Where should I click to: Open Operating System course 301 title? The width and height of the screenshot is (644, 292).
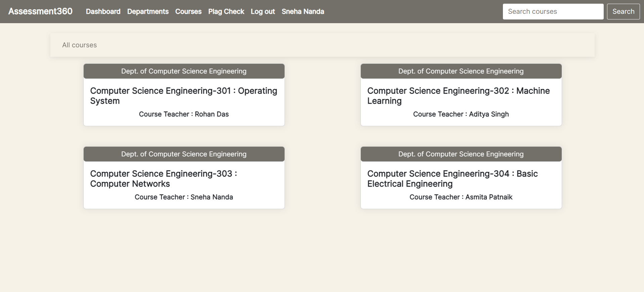click(x=184, y=96)
